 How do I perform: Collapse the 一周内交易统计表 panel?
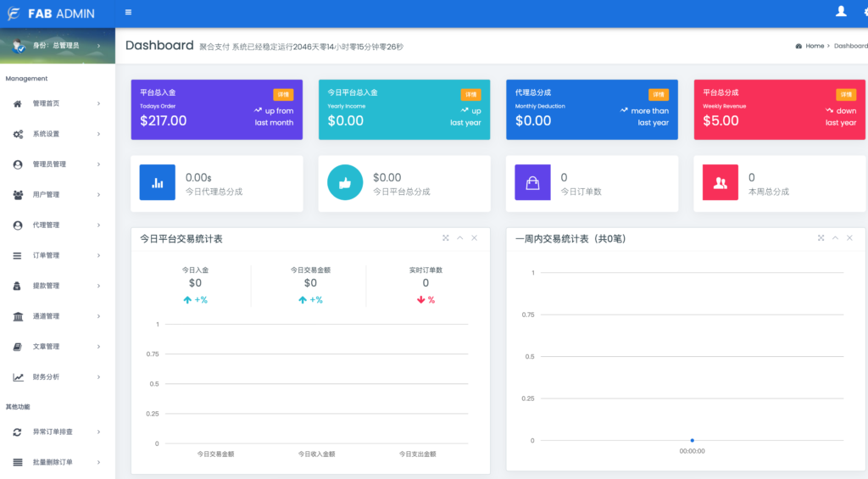(835, 238)
